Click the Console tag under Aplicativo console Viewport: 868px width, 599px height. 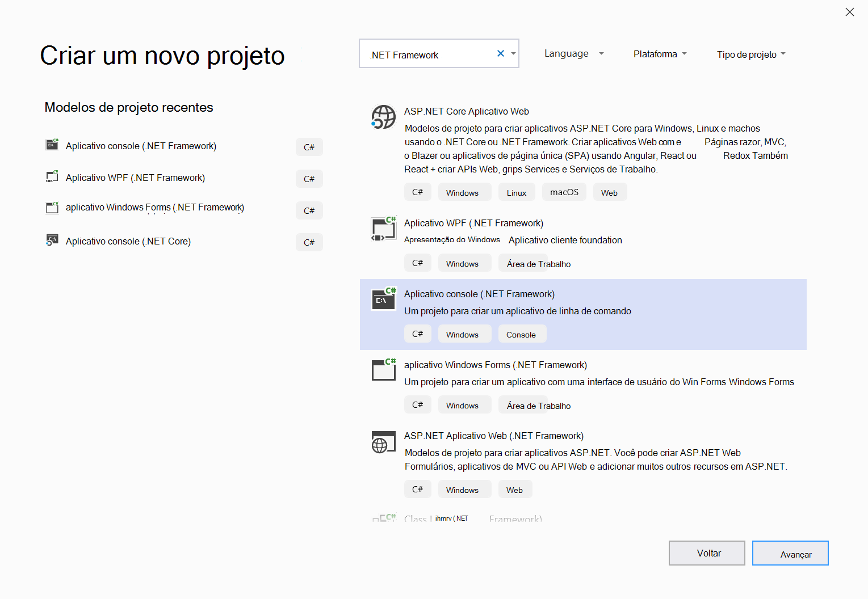(x=521, y=334)
